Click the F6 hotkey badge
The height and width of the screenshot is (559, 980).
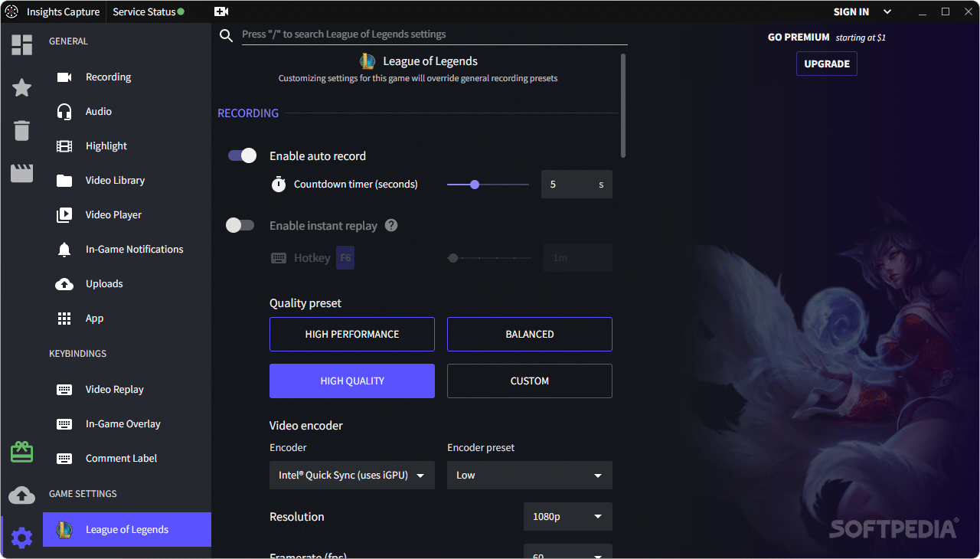pyautogui.click(x=345, y=258)
